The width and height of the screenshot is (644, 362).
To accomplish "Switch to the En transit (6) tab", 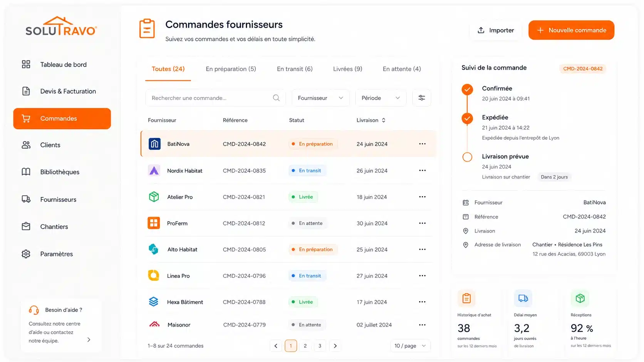I will 295,69.
